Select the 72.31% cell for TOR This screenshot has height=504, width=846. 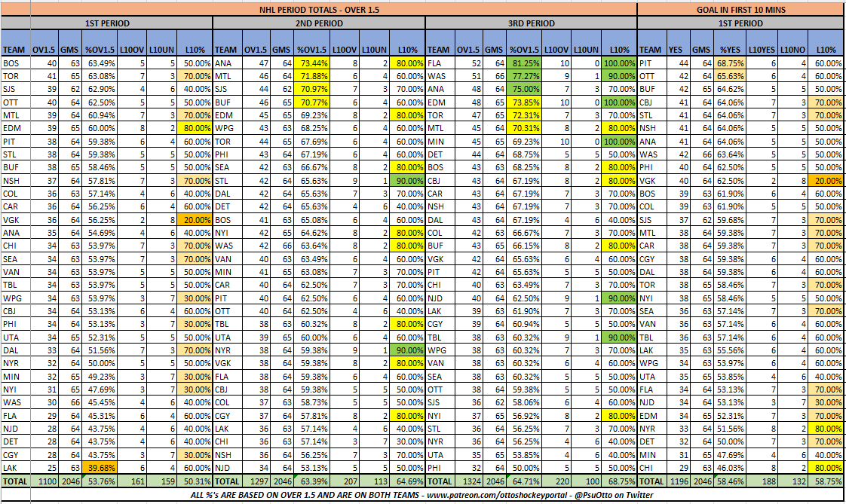[524, 115]
